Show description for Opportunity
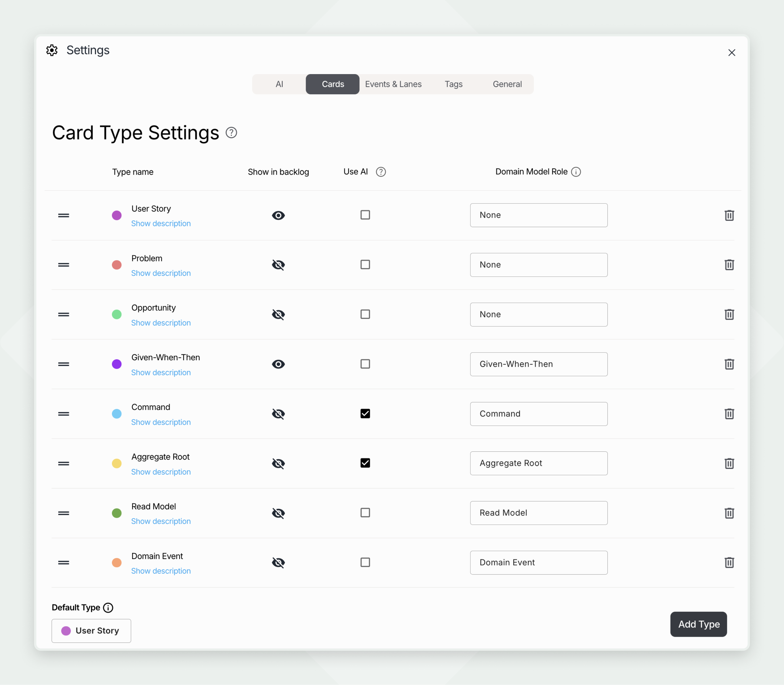784x685 pixels. click(161, 323)
